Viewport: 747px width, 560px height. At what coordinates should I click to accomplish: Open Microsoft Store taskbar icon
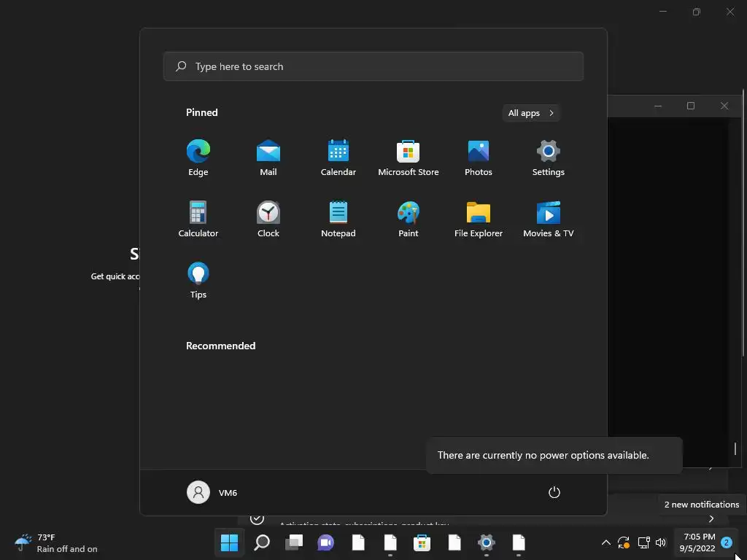point(422,542)
